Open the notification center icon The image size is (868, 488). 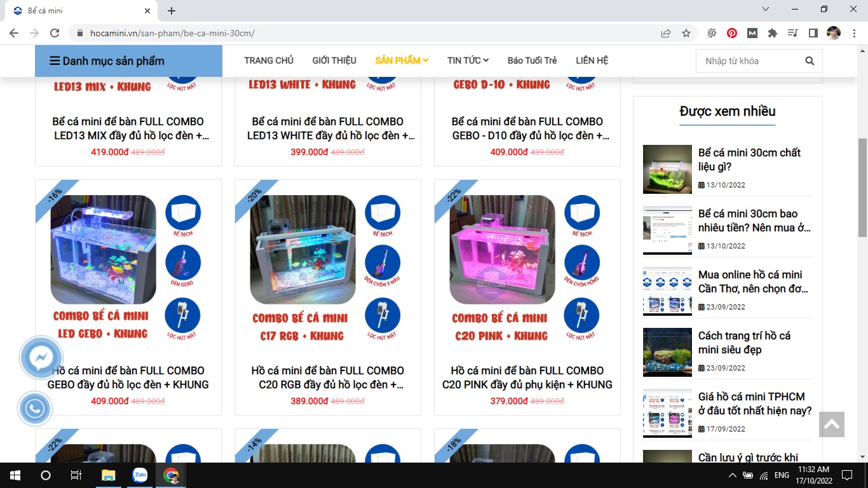point(846,475)
